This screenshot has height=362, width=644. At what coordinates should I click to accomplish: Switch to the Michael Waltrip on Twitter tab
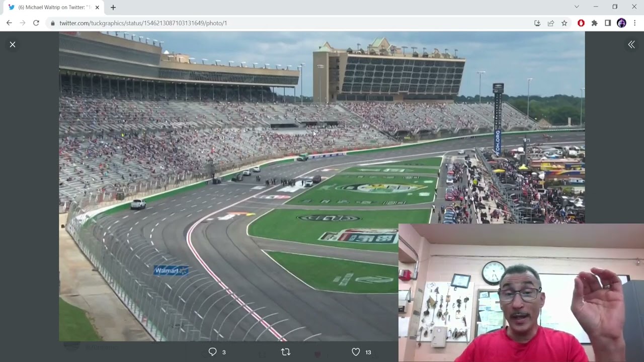53,8
